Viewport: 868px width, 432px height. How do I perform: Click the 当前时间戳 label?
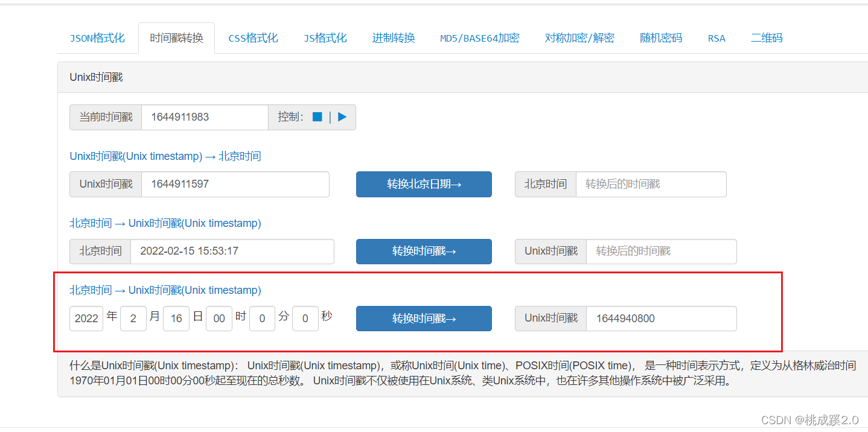[106, 117]
